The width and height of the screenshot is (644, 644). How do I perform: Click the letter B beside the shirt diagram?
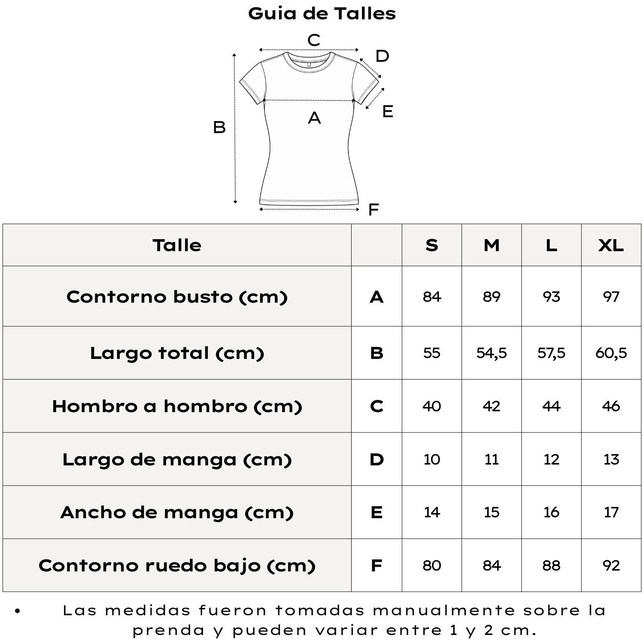tap(219, 128)
